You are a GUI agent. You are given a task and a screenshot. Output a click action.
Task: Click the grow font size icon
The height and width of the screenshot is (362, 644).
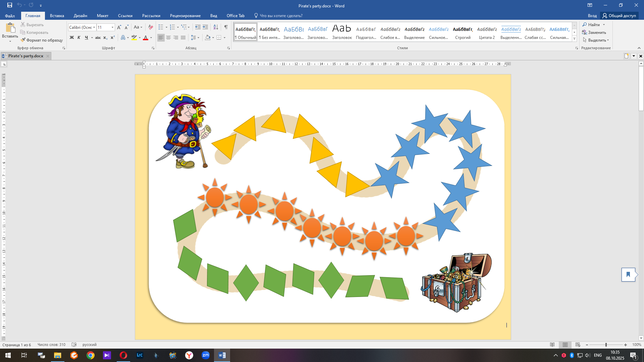119,27
